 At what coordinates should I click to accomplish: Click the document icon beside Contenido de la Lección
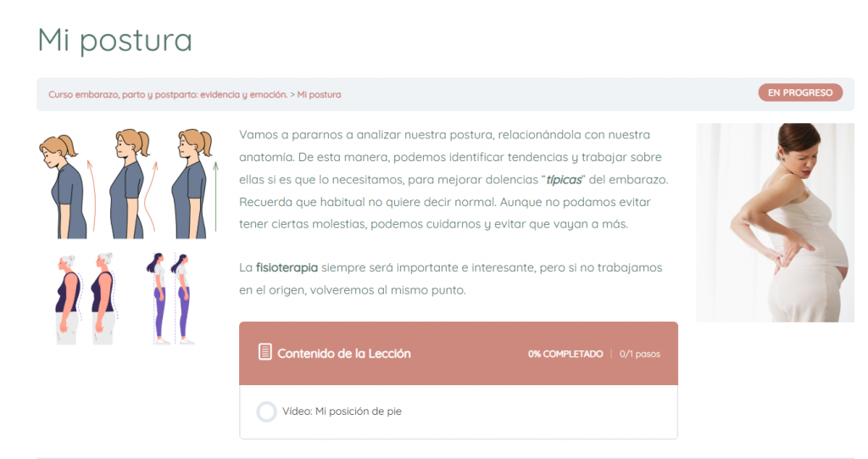(x=265, y=352)
